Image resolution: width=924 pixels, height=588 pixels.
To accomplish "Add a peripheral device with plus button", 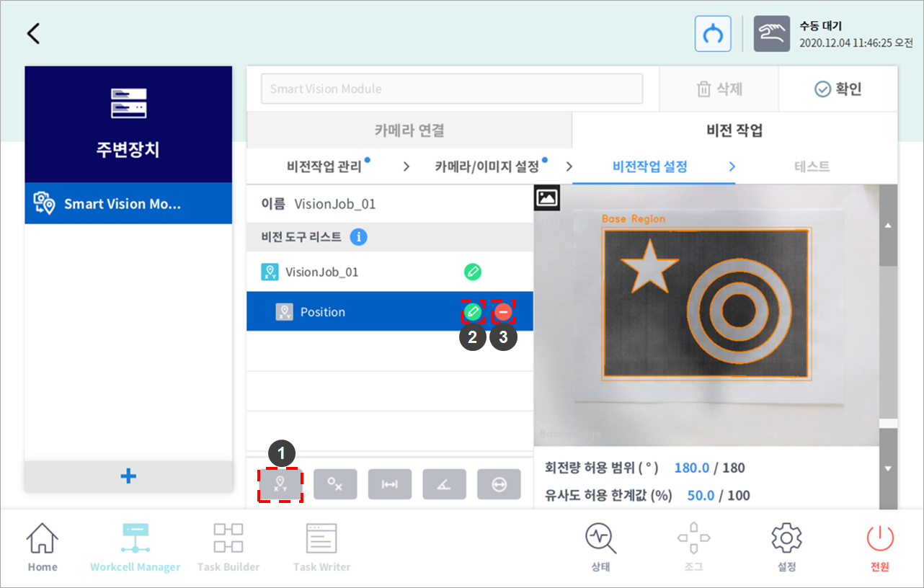I will point(128,476).
